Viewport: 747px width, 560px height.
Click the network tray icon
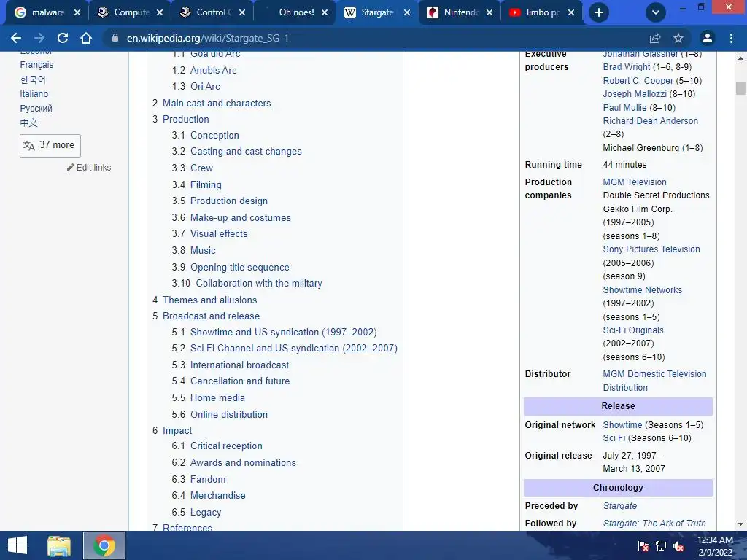(x=661, y=546)
